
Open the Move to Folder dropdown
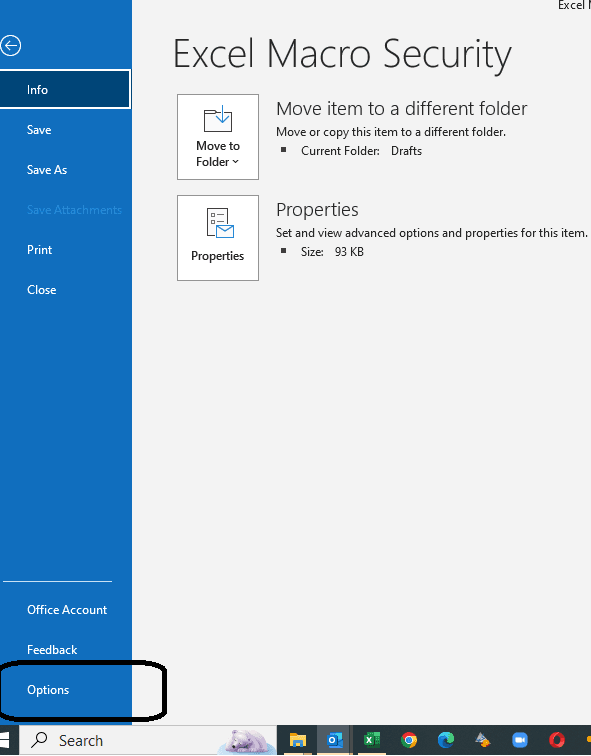(218, 137)
